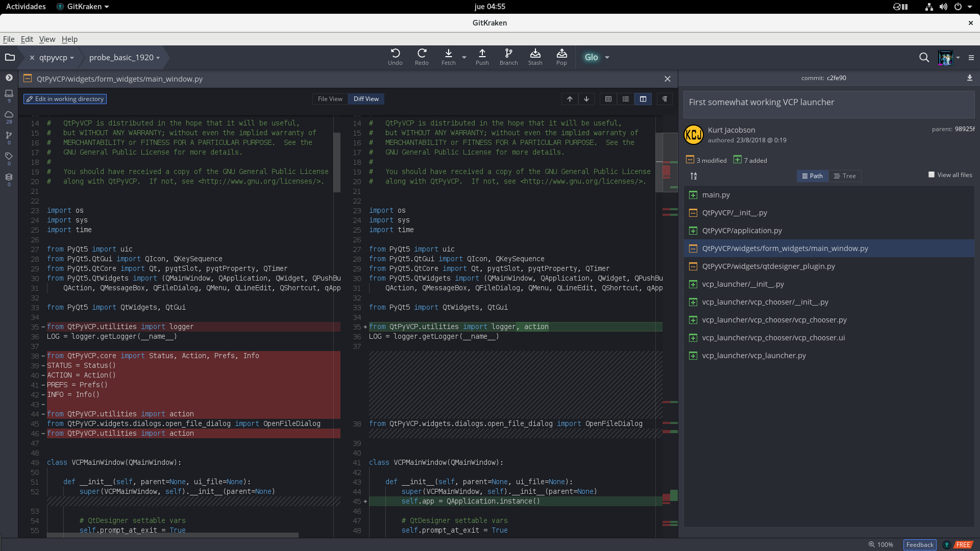Open the View menu
The image size is (980, 551).
(x=47, y=39)
